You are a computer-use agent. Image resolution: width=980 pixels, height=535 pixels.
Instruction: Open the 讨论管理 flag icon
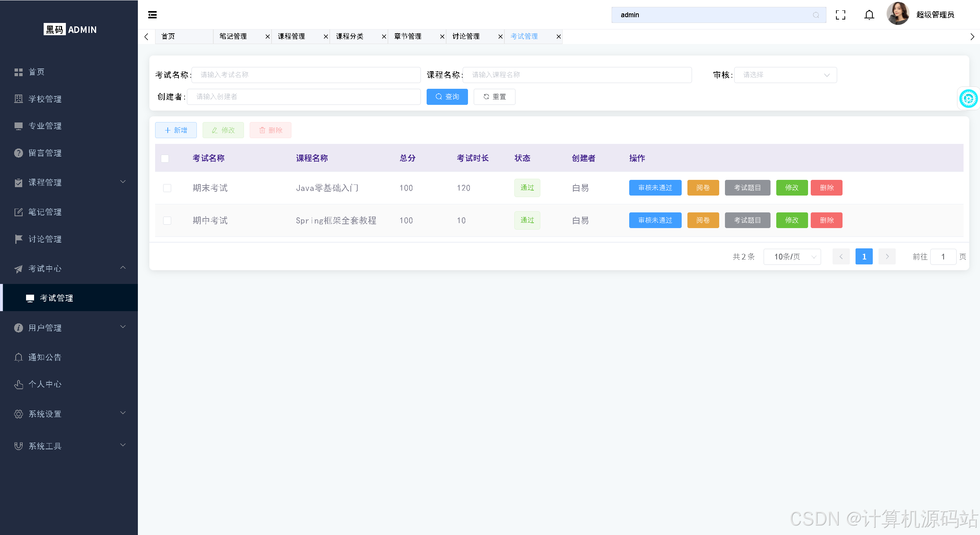tap(18, 239)
